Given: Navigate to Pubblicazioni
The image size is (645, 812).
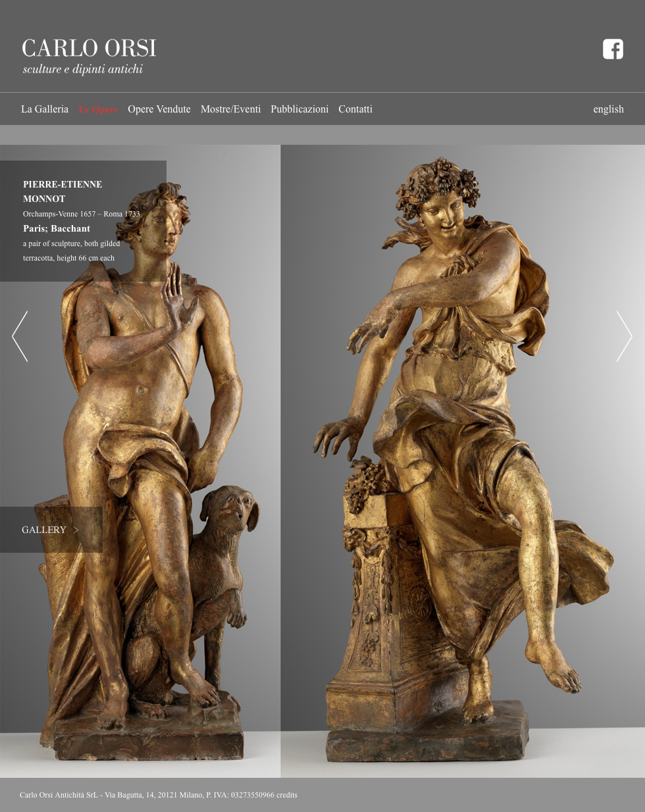Looking at the screenshot, I should point(299,109).
